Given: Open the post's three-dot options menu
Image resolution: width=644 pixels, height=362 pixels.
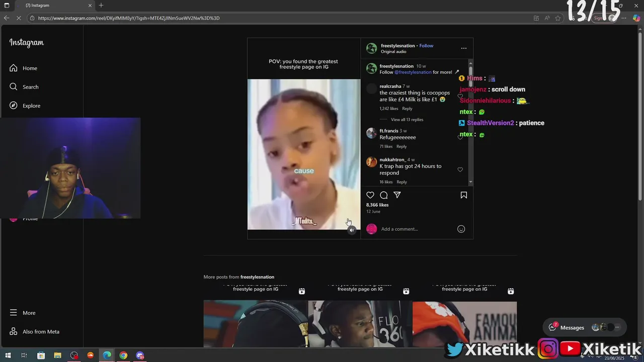Looking at the screenshot, I should tap(464, 48).
